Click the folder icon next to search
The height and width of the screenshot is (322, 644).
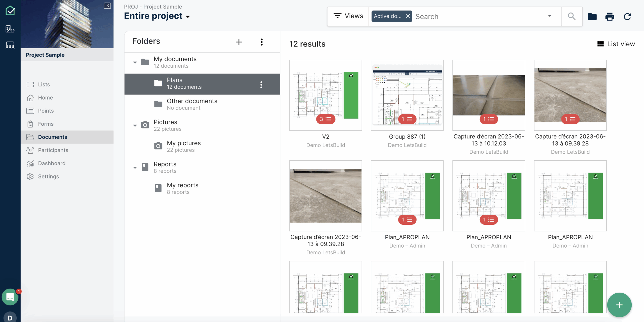pos(592,17)
